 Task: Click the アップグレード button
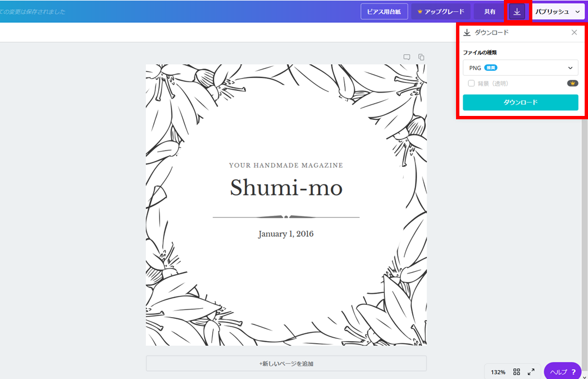pos(440,12)
